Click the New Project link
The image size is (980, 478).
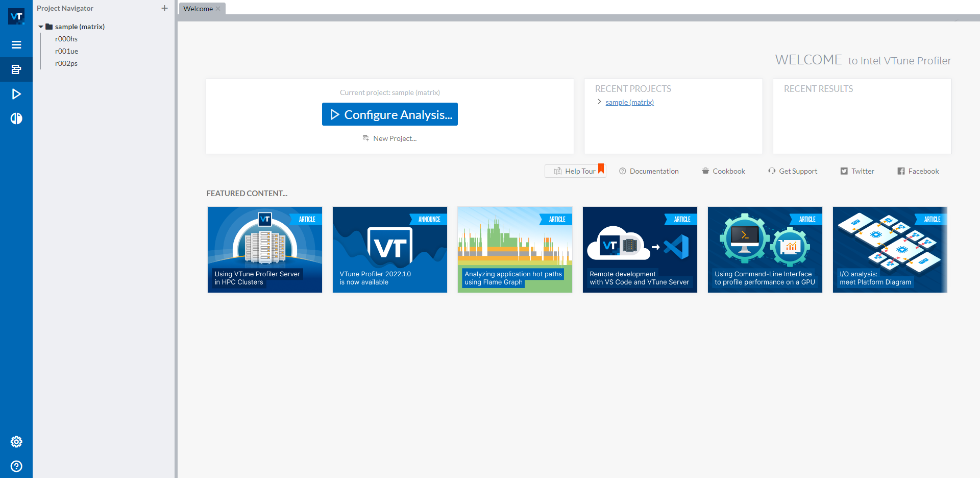394,138
